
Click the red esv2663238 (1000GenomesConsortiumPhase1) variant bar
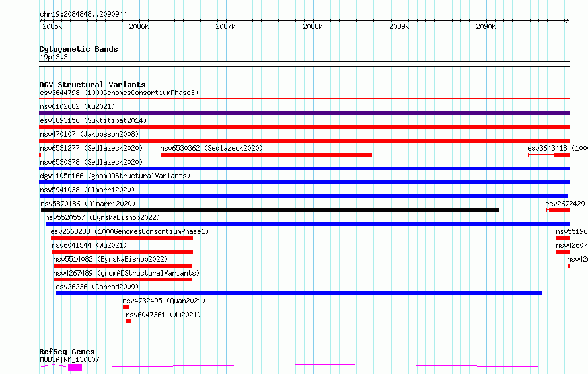pos(122,238)
